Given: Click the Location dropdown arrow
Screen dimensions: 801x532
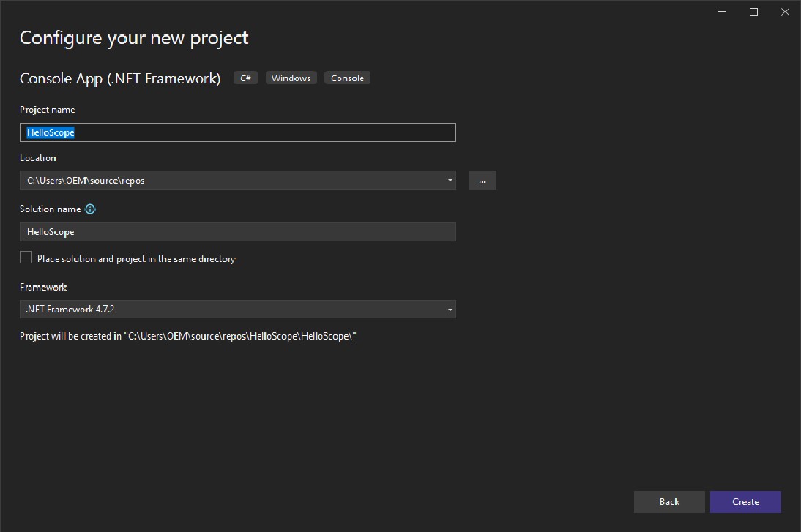Looking at the screenshot, I should pyautogui.click(x=450, y=179).
